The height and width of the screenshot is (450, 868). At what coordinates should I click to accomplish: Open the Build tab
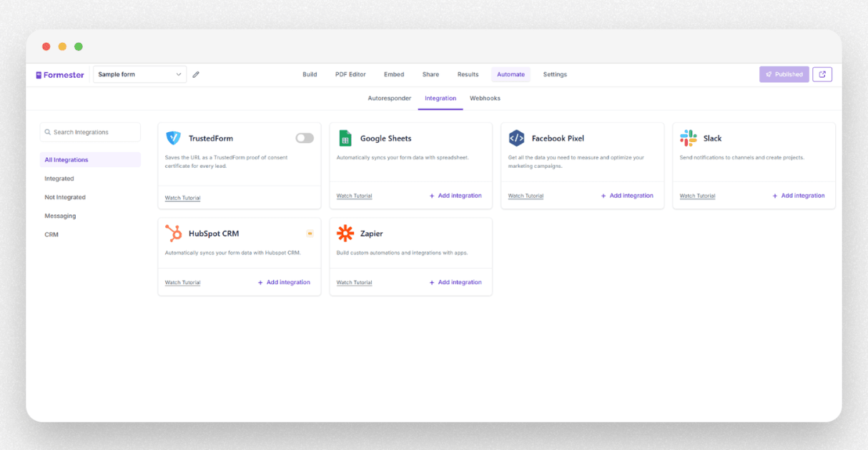(310, 74)
